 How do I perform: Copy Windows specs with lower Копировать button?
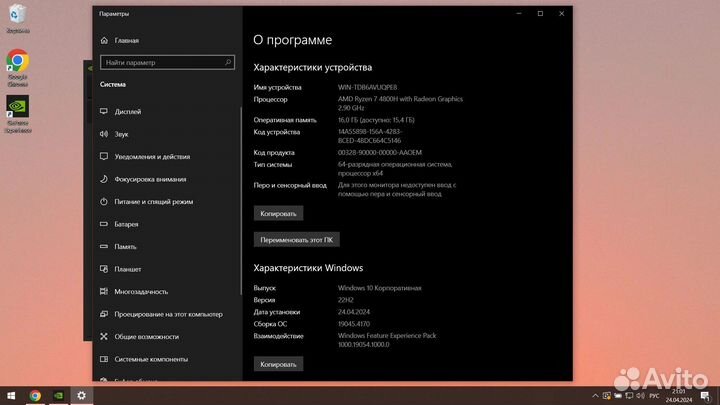point(278,364)
